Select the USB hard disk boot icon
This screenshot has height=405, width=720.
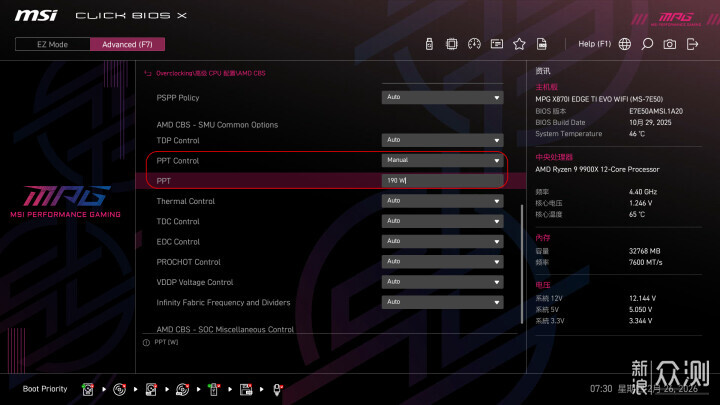(151, 389)
